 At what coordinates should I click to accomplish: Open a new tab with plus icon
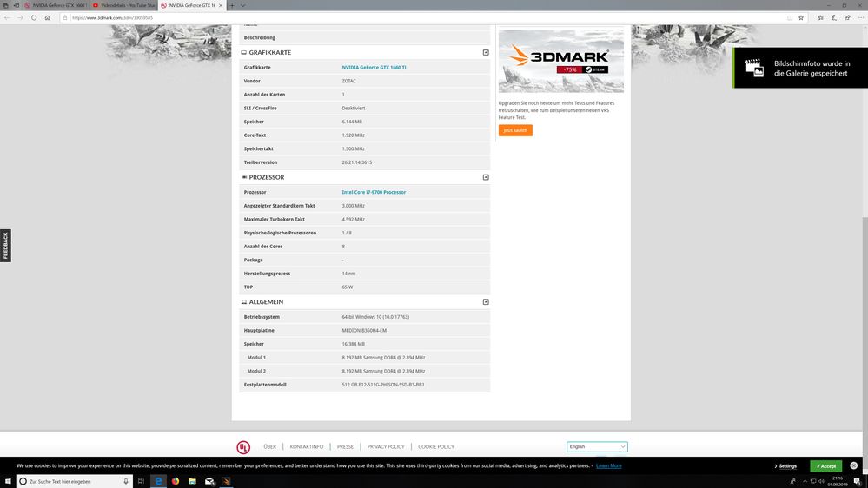pos(231,5)
